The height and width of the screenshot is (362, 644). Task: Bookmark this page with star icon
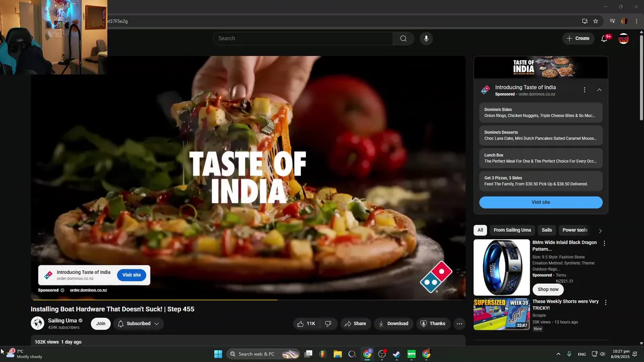(596, 21)
